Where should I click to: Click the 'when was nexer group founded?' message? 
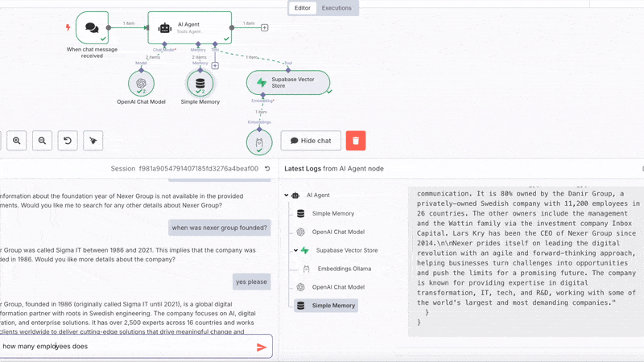tap(219, 228)
